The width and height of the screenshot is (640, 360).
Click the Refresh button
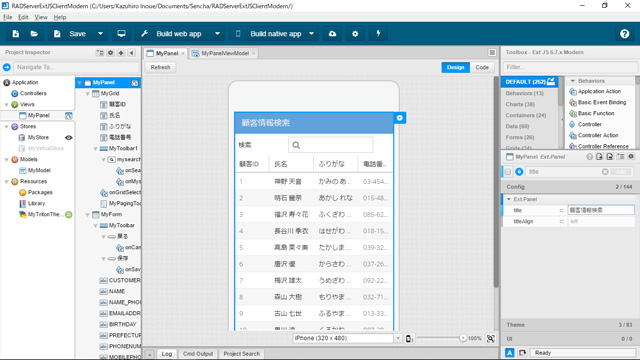pyautogui.click(x=160, y=67)
